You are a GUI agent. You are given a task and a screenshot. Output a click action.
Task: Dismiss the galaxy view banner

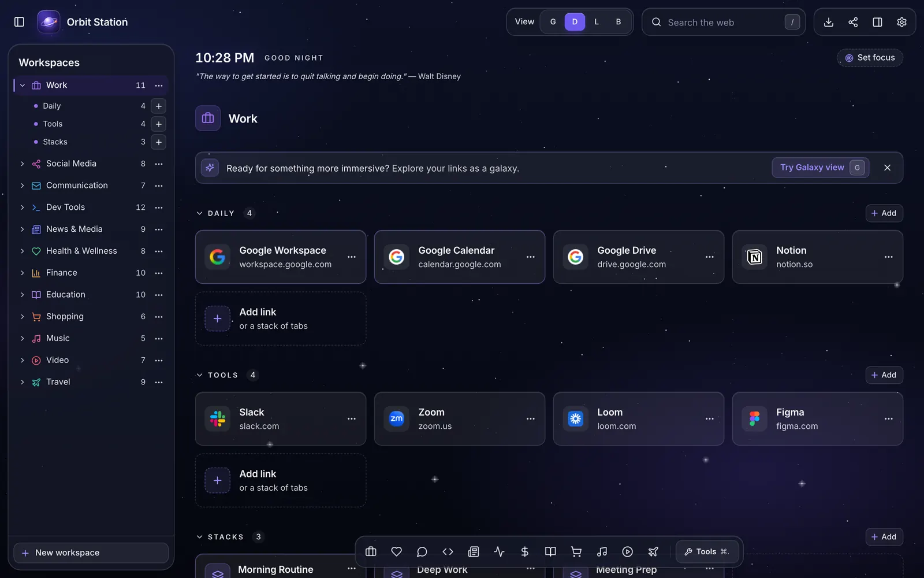888,168
